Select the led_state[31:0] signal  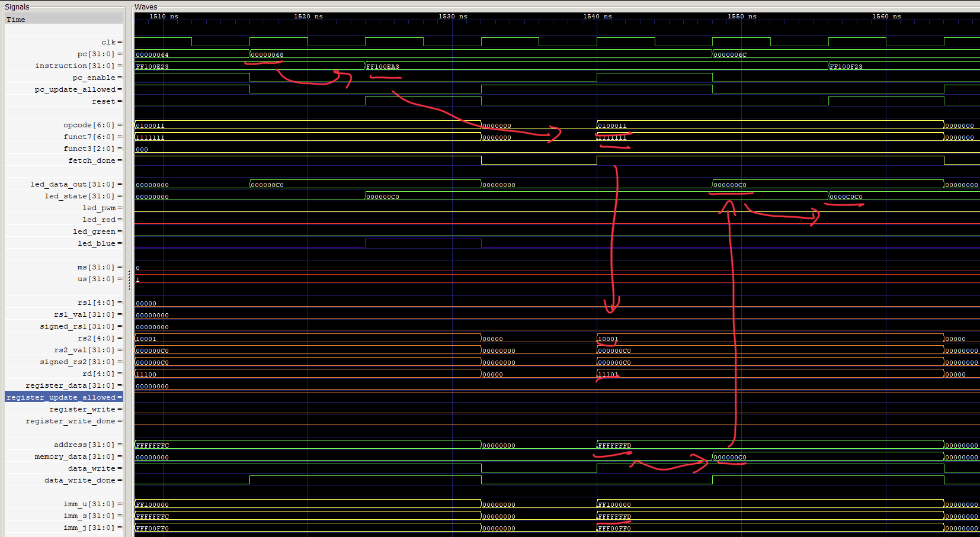point(64,196)
